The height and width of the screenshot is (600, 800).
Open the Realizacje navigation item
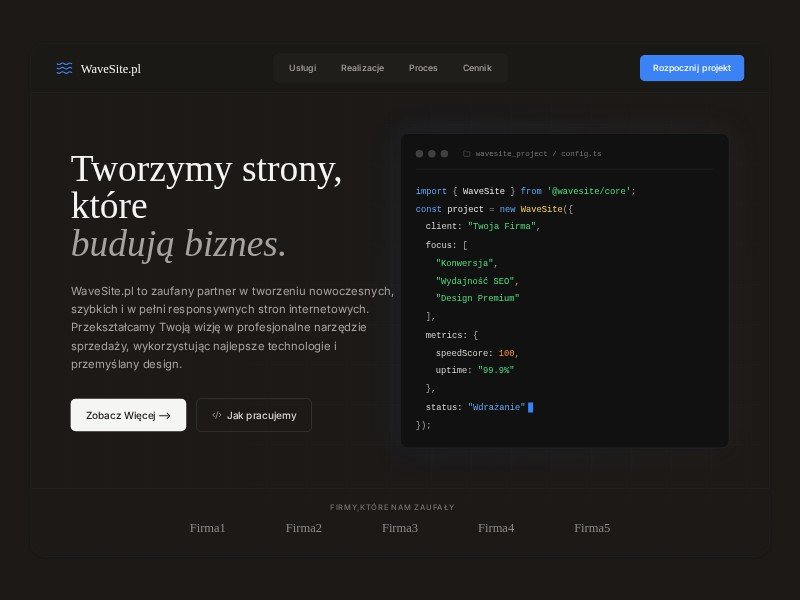pos(363,68)
